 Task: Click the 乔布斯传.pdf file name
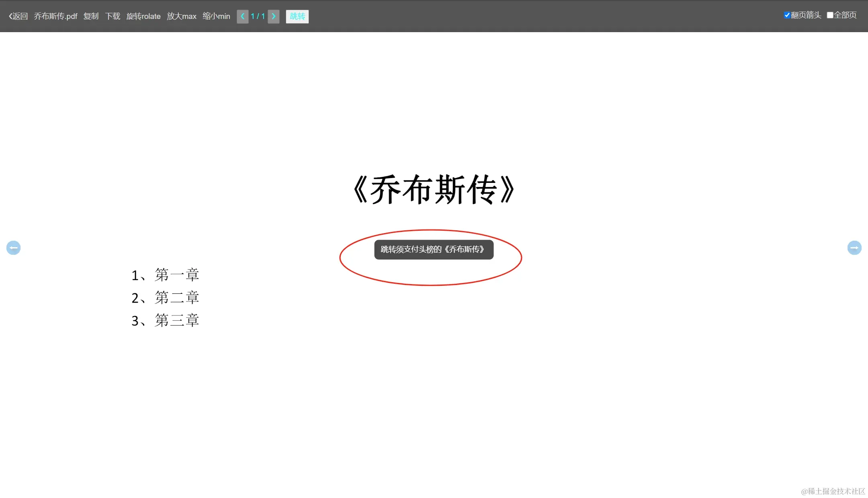(55, 16)
